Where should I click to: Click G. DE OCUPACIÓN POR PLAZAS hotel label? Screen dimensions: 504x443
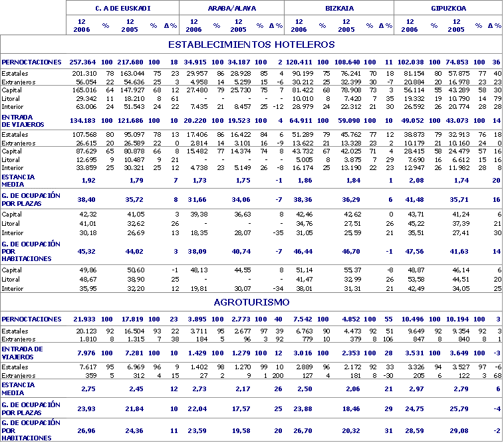[31, 199]
